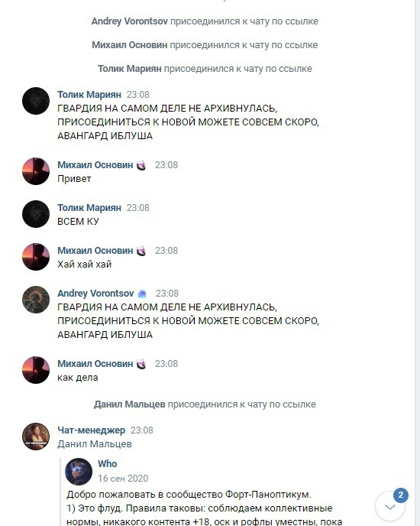Click the unread counter badge showing 2
The image size is (420, 526).
(401, 495)
